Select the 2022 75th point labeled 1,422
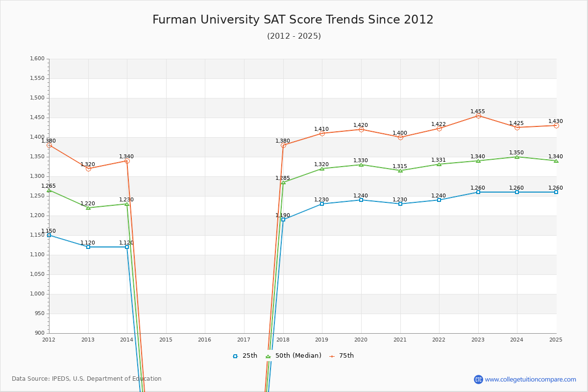 [439, 128]
